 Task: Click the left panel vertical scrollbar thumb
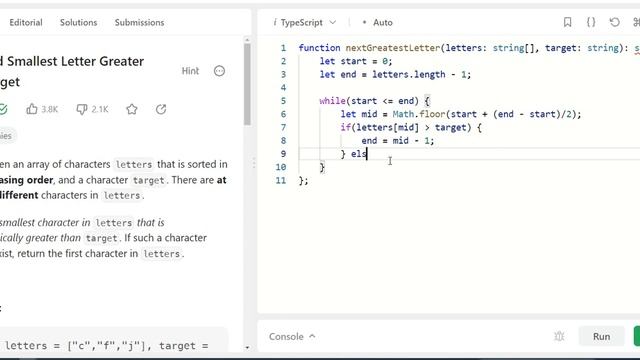coord(247,84)
